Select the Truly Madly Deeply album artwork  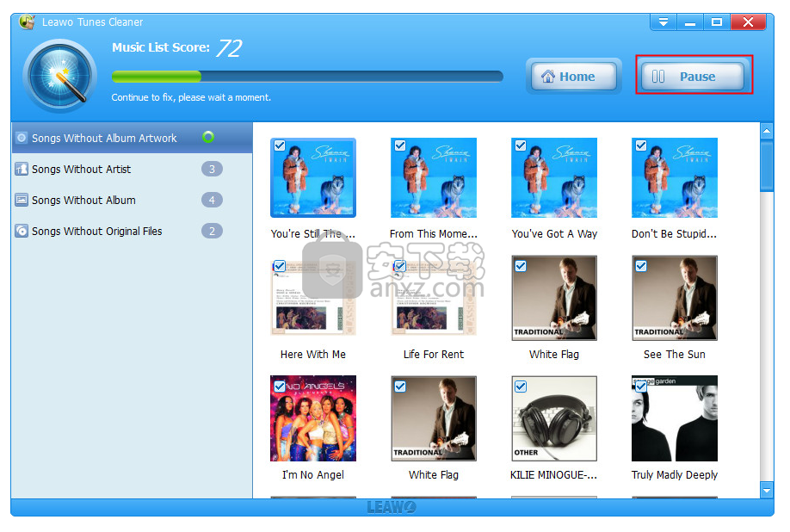[674, 418]
